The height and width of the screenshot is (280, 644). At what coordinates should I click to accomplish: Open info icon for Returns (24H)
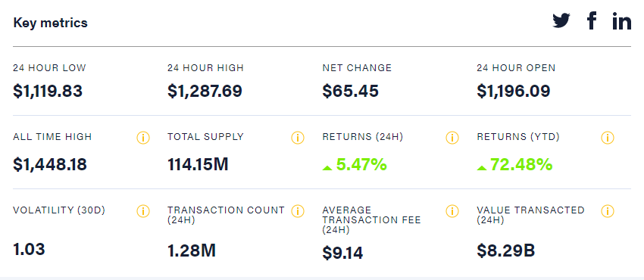coord(452,138)
